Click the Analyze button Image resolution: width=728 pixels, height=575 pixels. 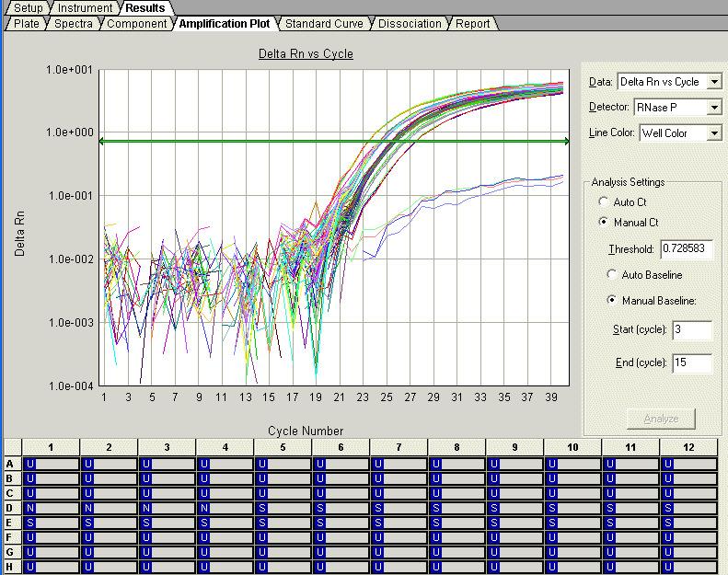point(661,419)
